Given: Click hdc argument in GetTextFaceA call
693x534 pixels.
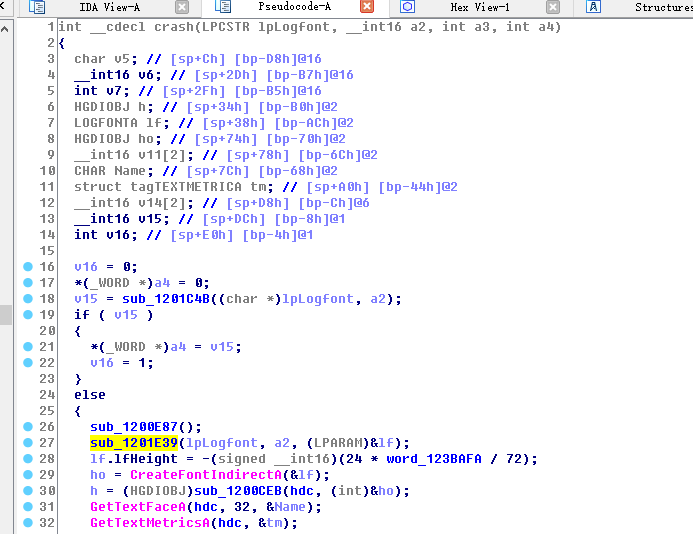Looking at the screenshot, I should click(x=206, y=507).
